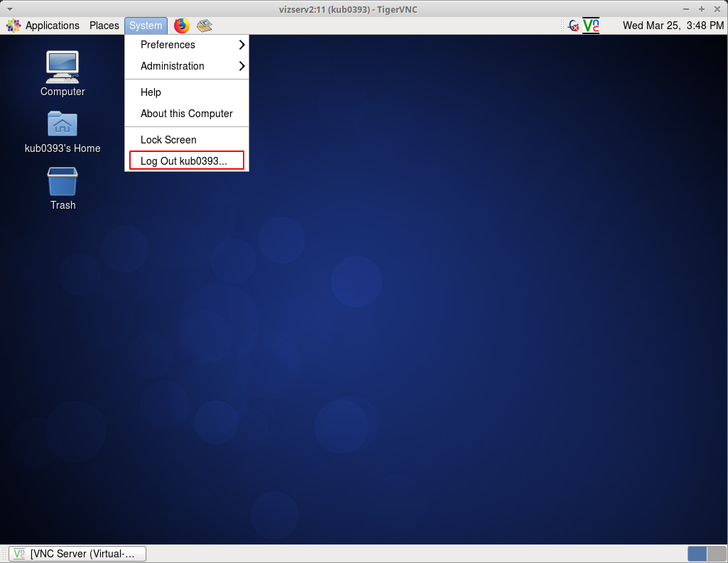Click the text editor launcher beside Firefox
Screen dimensions: 728x563
pos(205,26)
